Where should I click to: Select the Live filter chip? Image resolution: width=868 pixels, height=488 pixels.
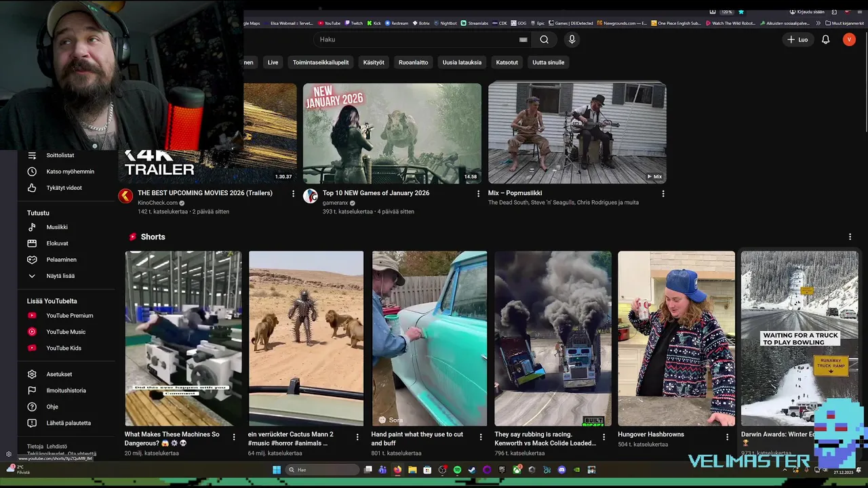[273, 62]
